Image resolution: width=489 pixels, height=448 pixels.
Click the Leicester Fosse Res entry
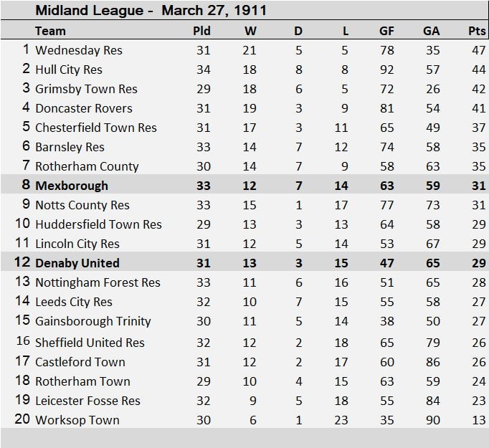pyautogui.click(x=87, y=401)
